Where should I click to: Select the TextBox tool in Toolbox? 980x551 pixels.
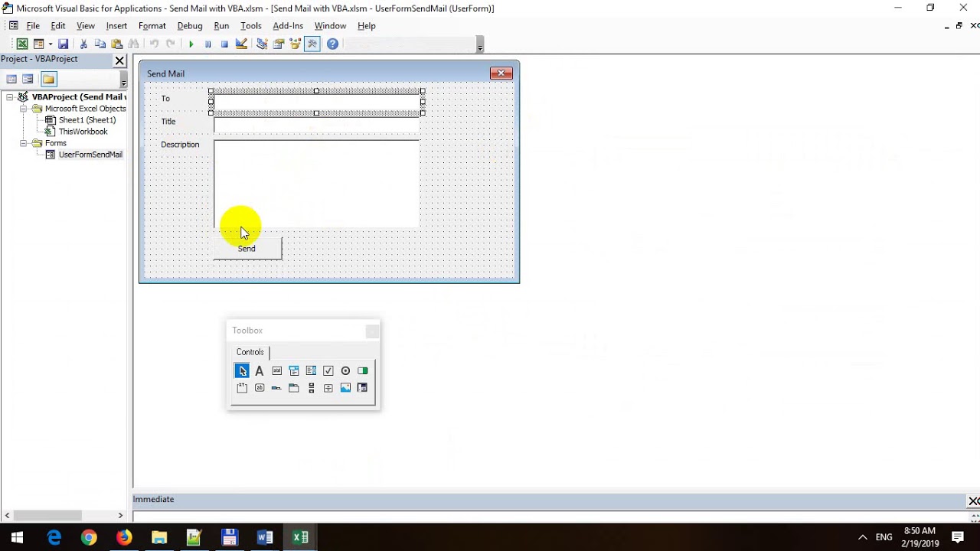(x=276, y=371)
